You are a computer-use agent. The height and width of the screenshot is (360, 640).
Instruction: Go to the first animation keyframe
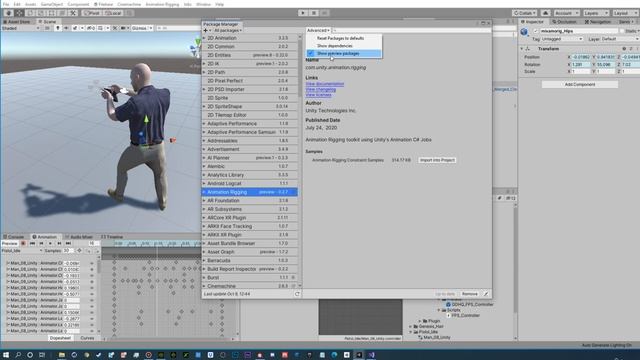32,243
